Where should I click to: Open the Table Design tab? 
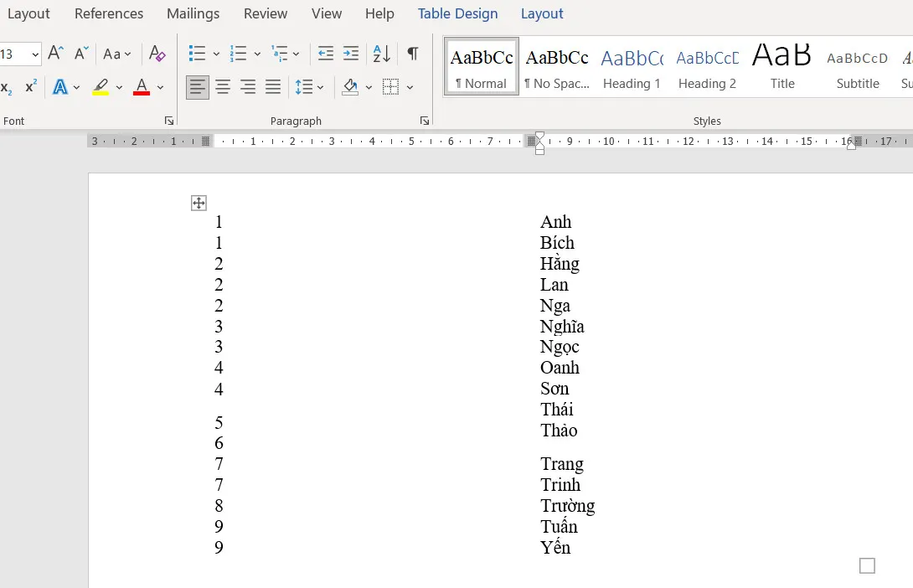click(x=457, y=13)
